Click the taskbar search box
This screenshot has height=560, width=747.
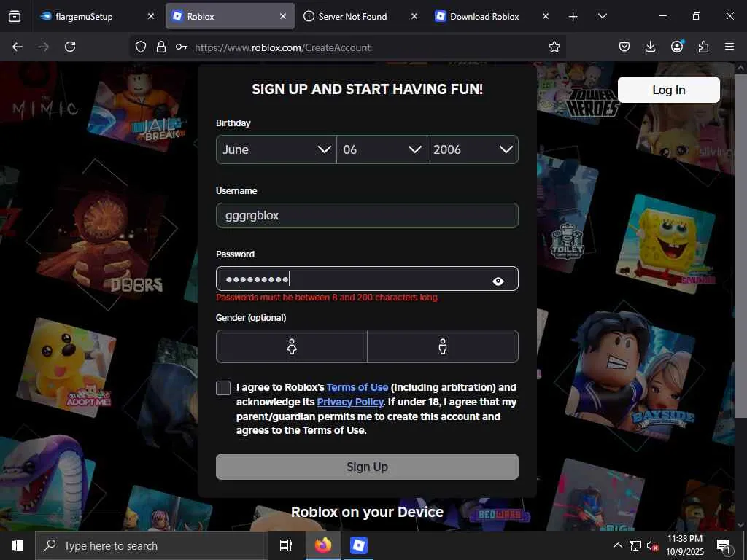[x=152, y=545]
